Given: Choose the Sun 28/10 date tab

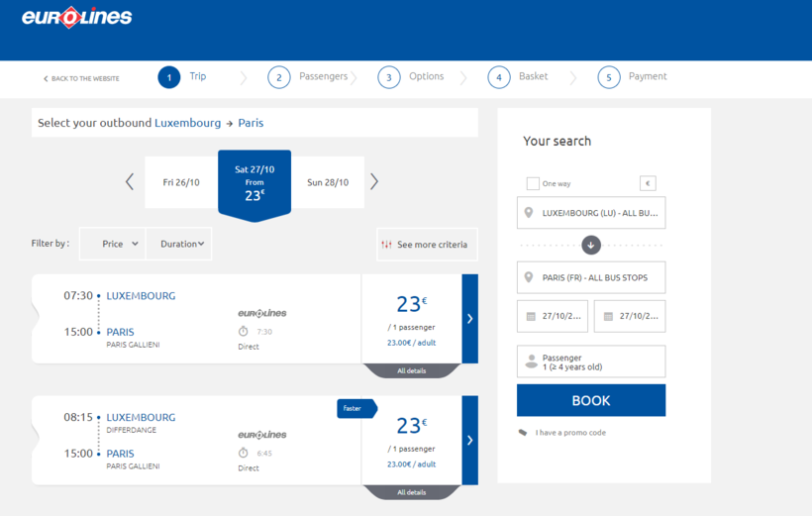Looking at the screenshot, I should coord(328,182).
